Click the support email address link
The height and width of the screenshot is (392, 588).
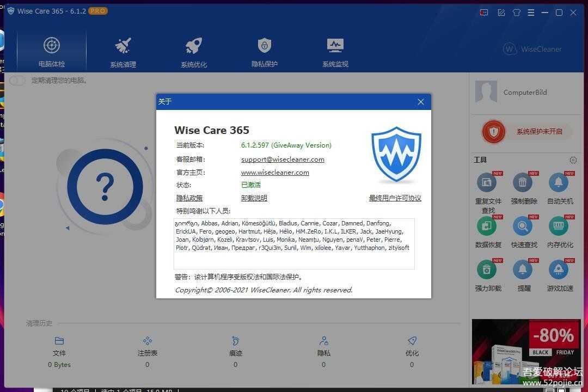283,159
